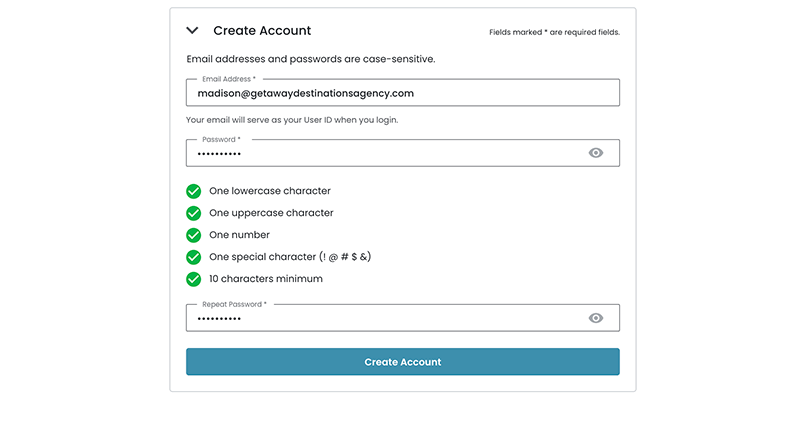Select the Repeat Password input field

pos(385,318)
